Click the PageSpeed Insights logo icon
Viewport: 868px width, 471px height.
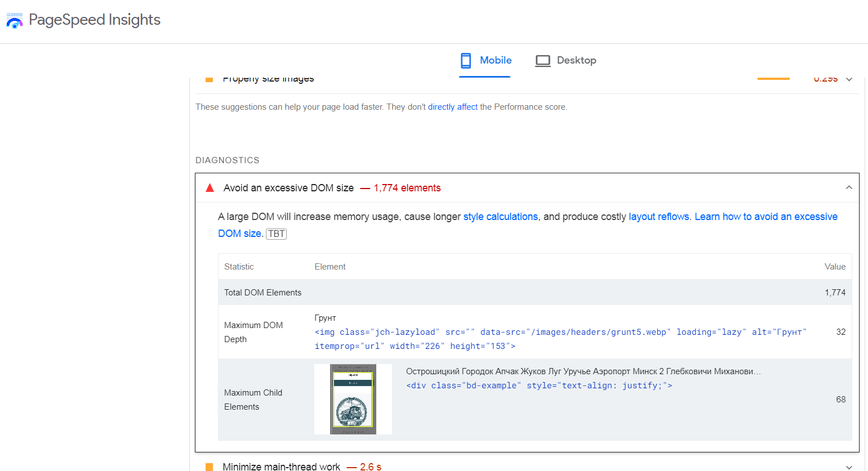14,21
